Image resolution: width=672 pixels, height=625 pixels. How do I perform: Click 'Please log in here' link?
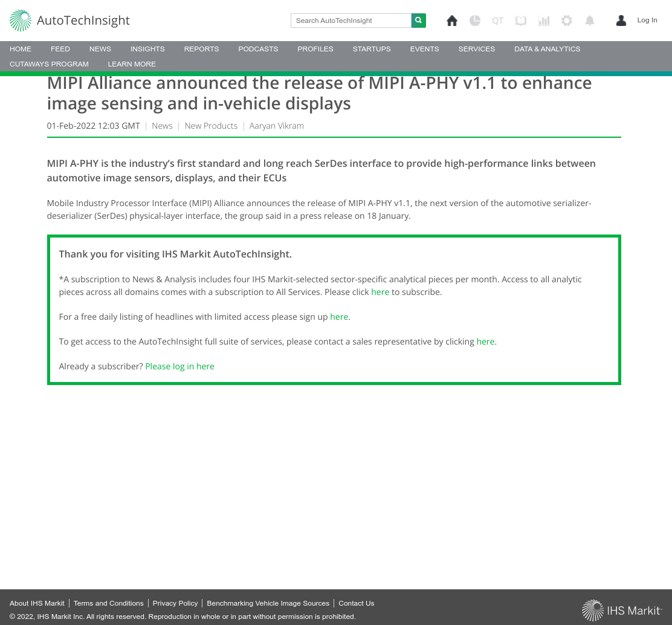click(179, 366)
